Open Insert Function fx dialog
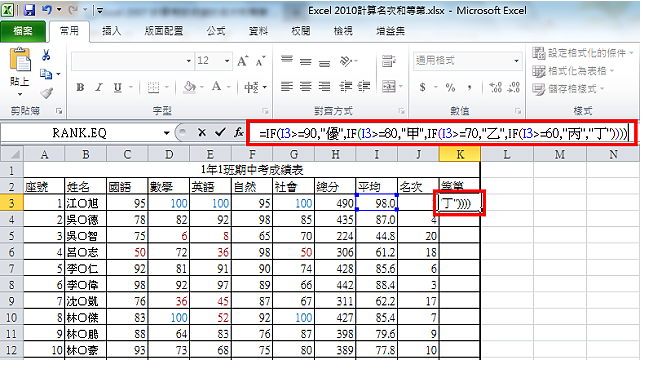This screenshot has width=651, height=372. (x=239, y=132)
